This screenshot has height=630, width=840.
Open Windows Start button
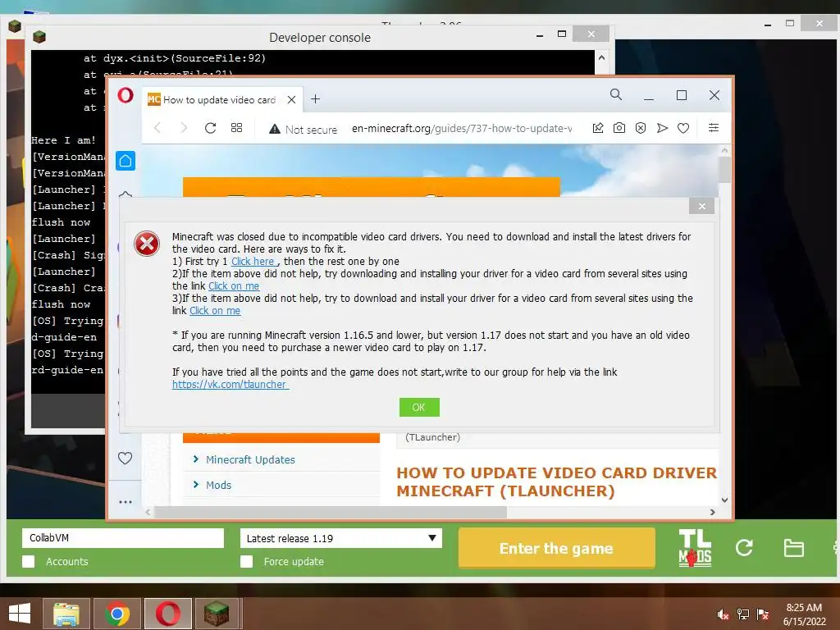click(20, 614)
